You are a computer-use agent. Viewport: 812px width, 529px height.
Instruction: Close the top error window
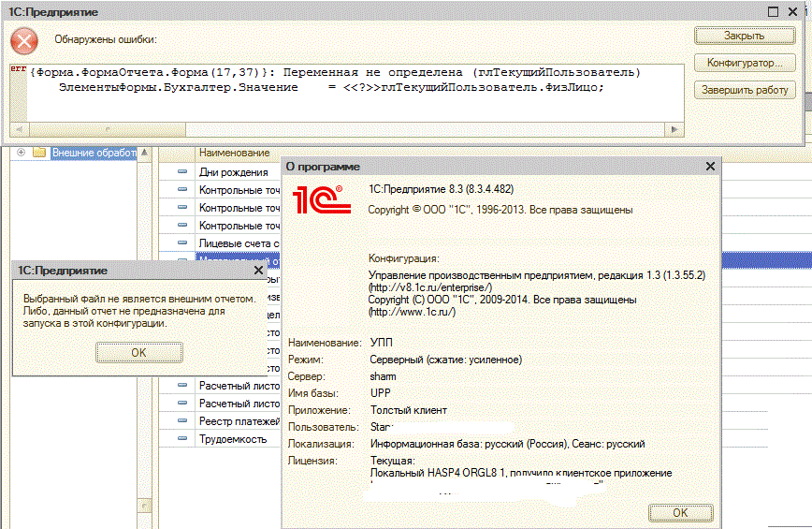792,11
